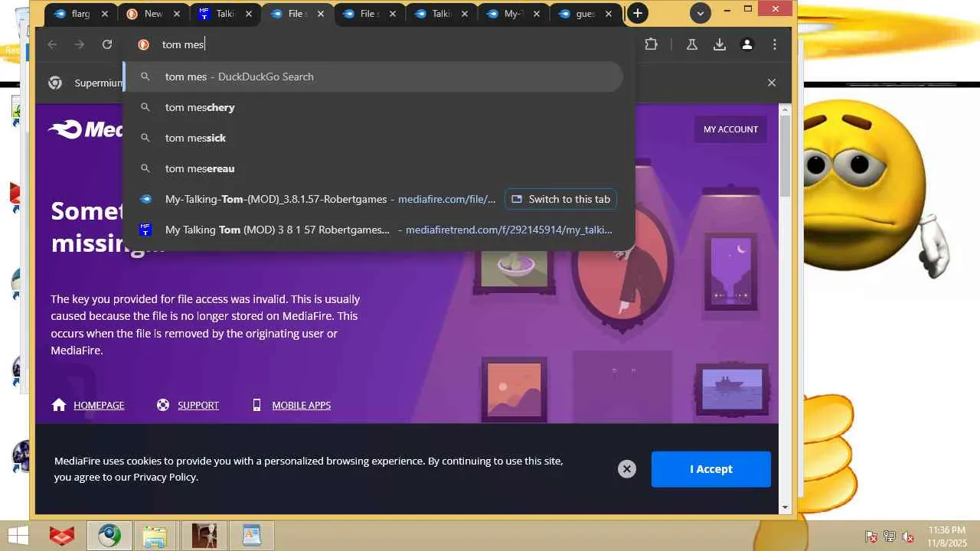This screenshot has width=980, height=551.
Task: Switch to the 'gues' browser tab
Action: 585,14
